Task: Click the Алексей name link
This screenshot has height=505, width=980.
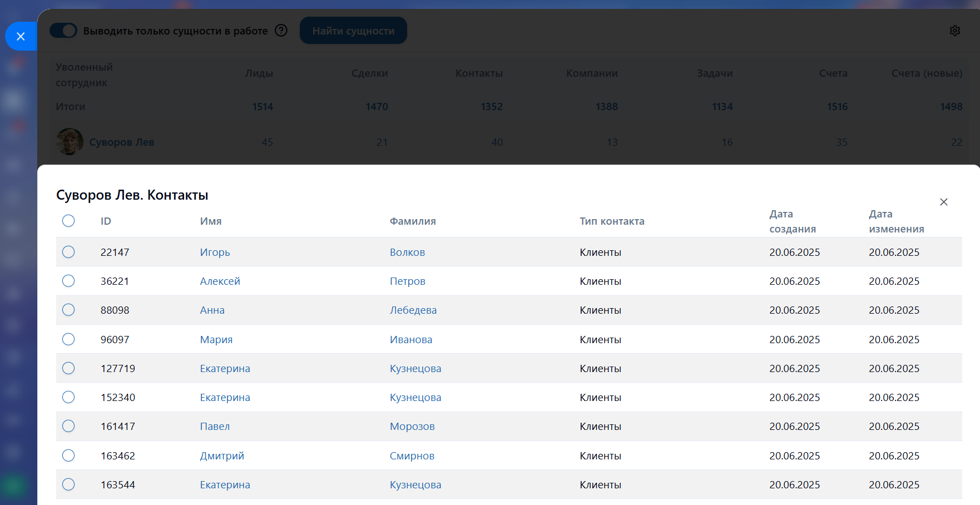Action: pos(220,281)
